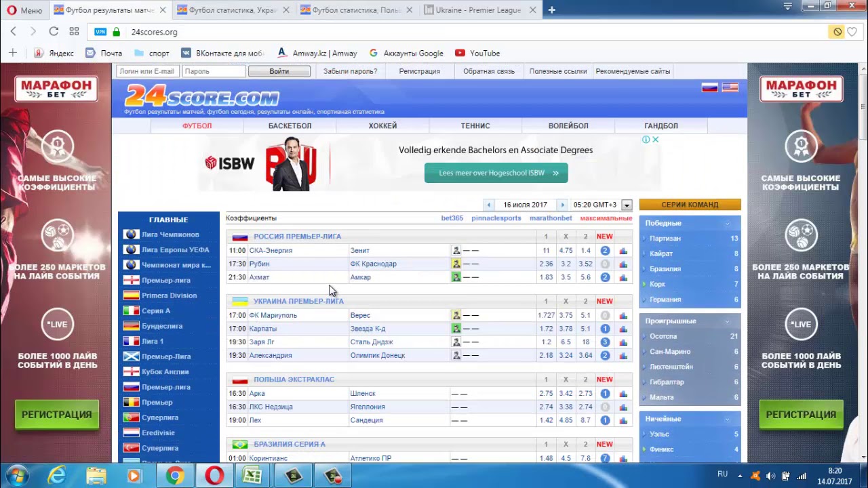Click NEW badge 3 for Заря Лг match
Image resolution: width=868 pixels, height=488 pixels.
pos(605,342)
